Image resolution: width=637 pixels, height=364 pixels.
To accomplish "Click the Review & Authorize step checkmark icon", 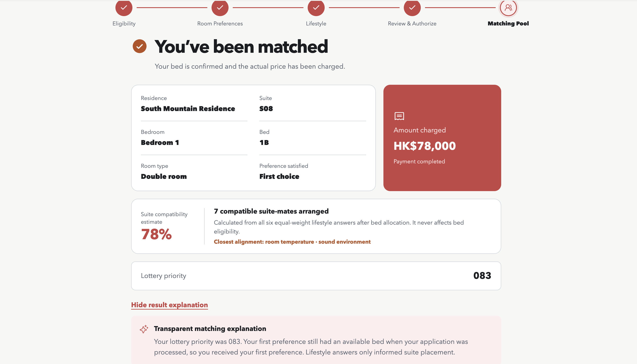I will 412,7.
